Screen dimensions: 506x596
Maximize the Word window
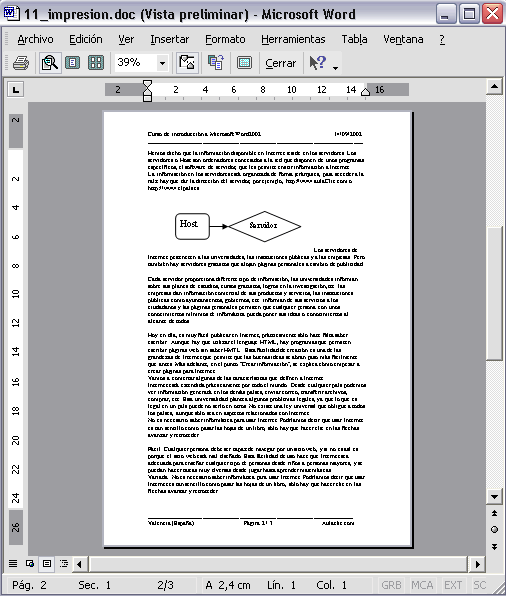tap(469, 14)
